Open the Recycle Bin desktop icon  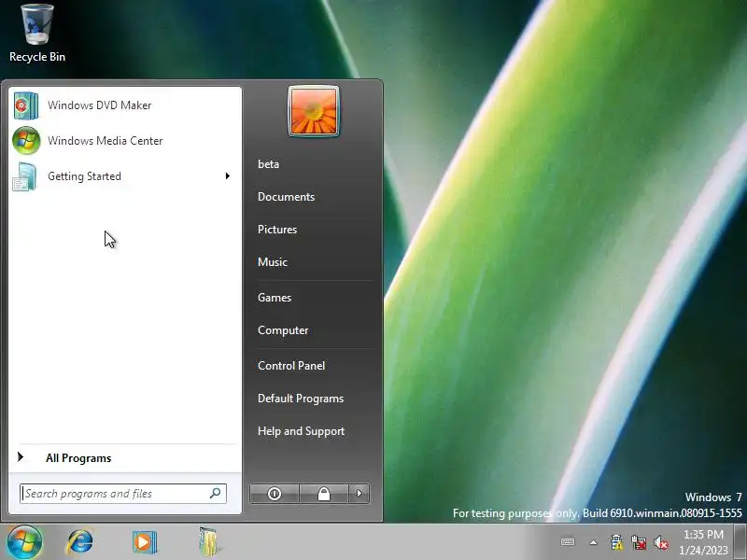(x=37, y=34)
